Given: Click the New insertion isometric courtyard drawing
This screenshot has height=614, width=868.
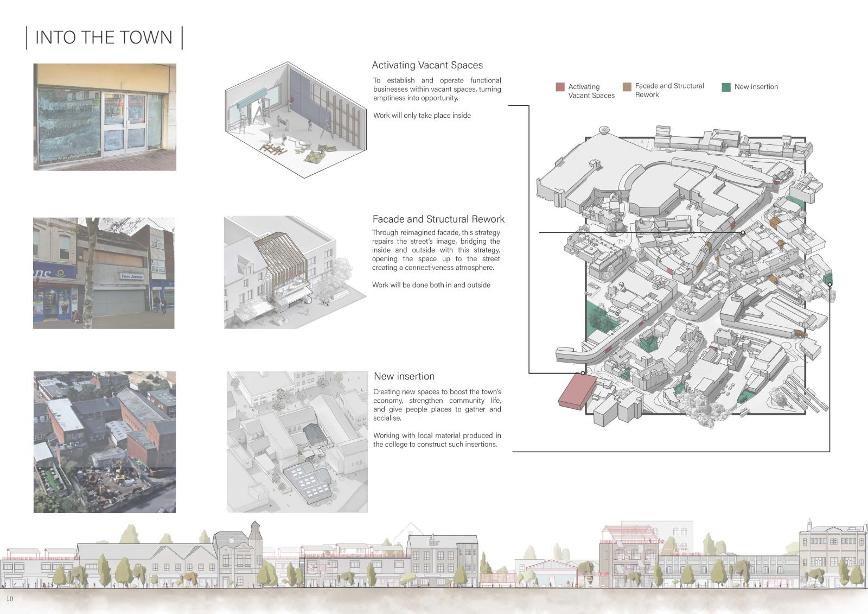Looking at the screenshot, I should [x=297, y=442].
